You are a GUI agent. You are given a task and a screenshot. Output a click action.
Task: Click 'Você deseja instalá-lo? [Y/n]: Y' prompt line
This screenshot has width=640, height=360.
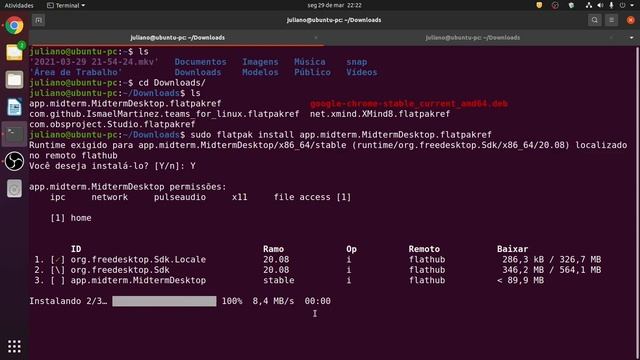(112, 166)
